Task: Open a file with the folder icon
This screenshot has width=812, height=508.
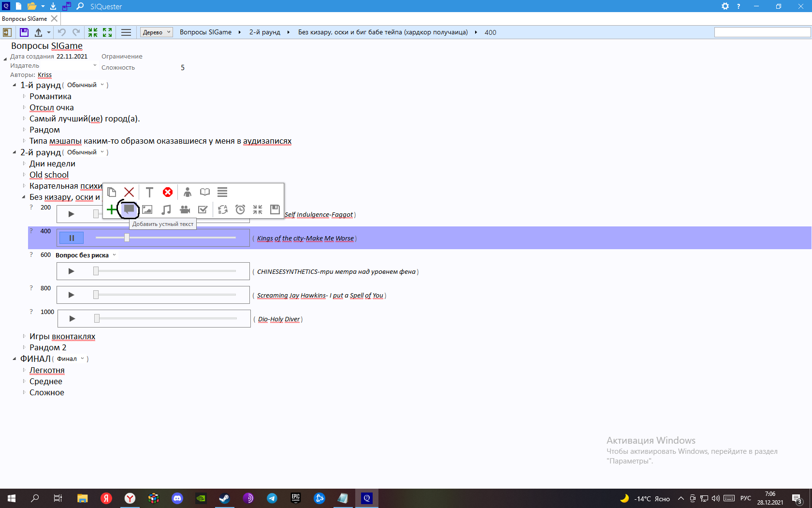Action: coord(32,6)
